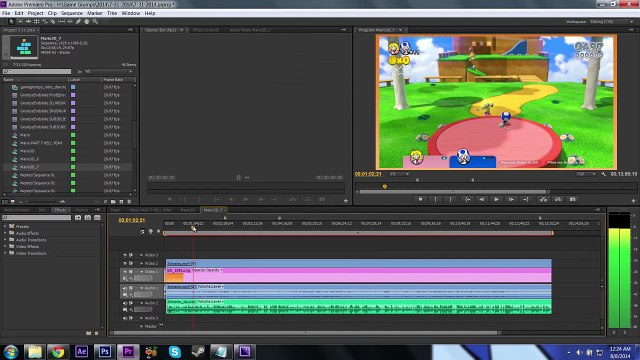Image resolution: width=640 pixels, height=360 pixels.
Task: Click Mark In in the Program monitor
Action: [435, 199]
